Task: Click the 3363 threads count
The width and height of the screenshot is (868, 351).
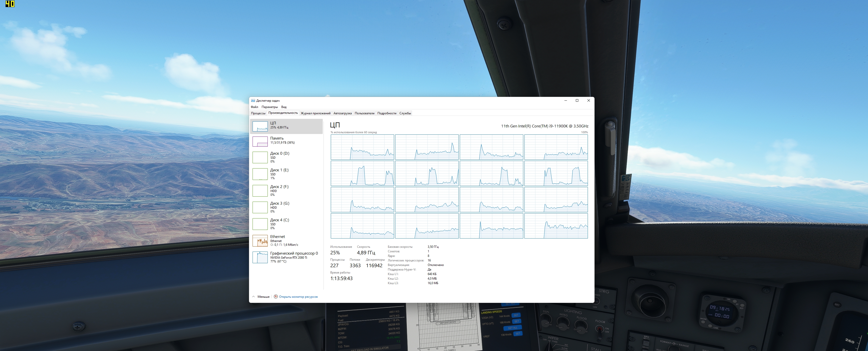Action: 355,265
